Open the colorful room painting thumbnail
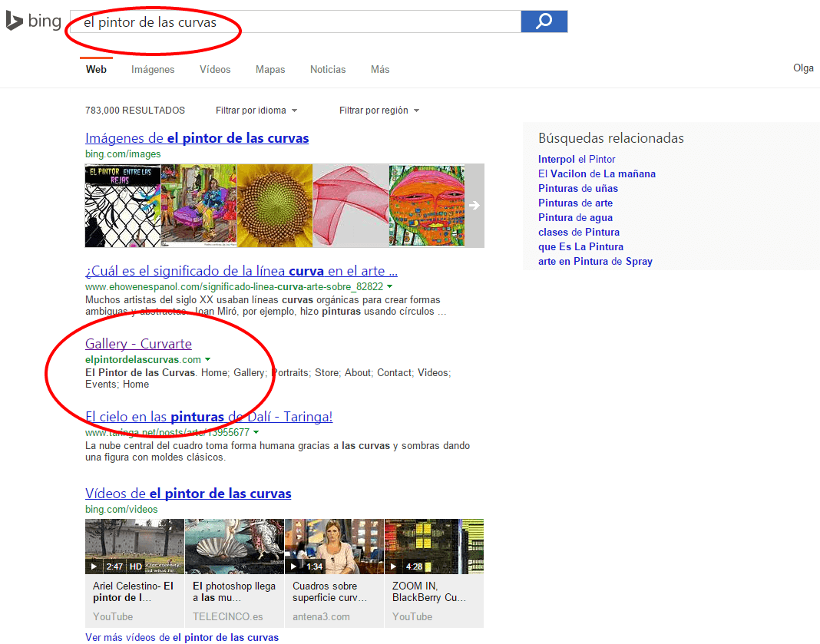The height and width of the screenshot is (644, 820). pyautogui.click(x=199, y=206)
